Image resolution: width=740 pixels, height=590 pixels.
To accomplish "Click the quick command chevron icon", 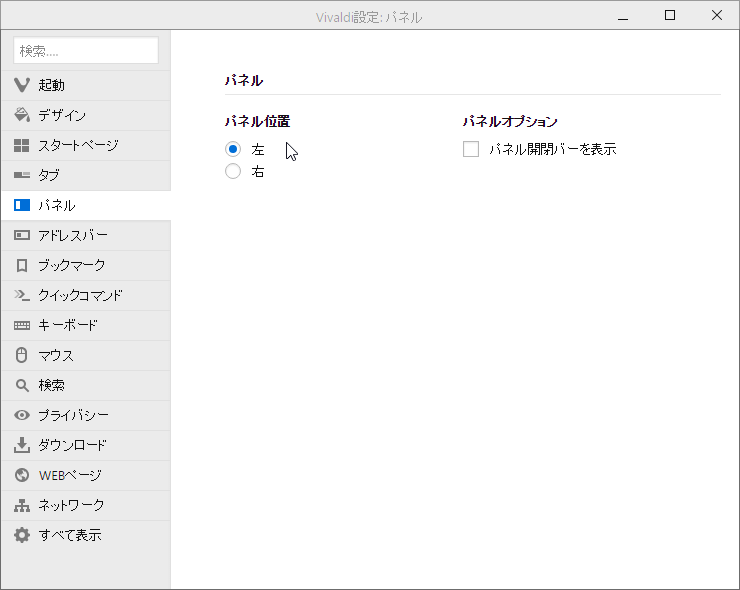I will 22,295.
